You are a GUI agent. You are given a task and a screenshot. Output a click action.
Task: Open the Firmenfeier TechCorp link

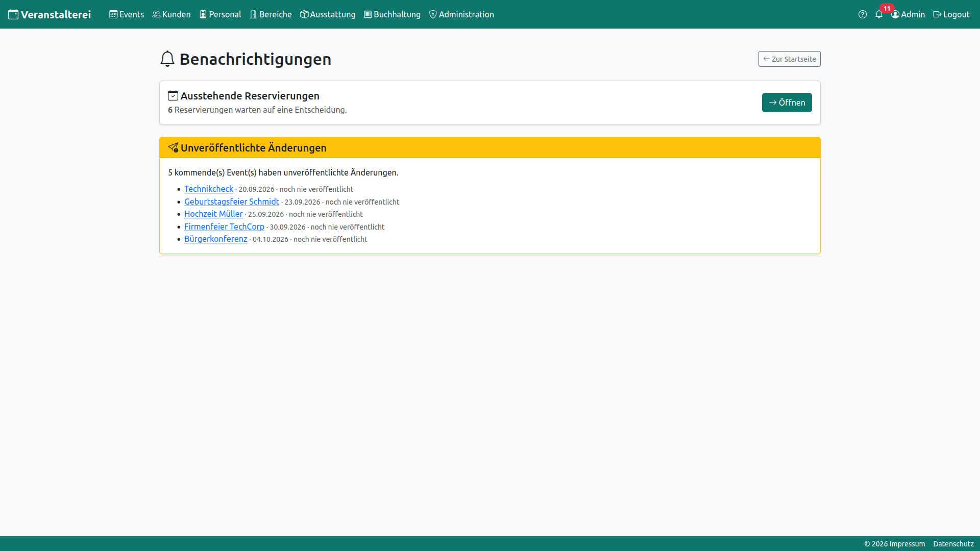pyautogui.click(x=224, y=227)
